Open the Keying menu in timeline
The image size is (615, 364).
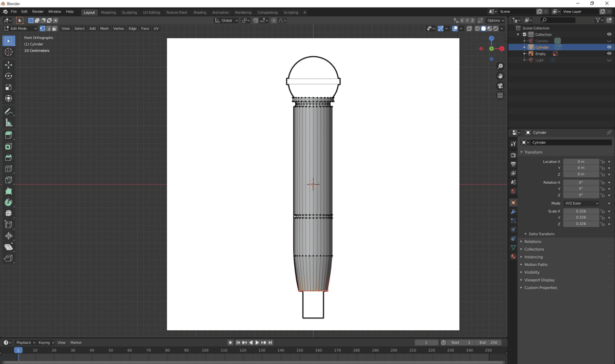[45, 342]
